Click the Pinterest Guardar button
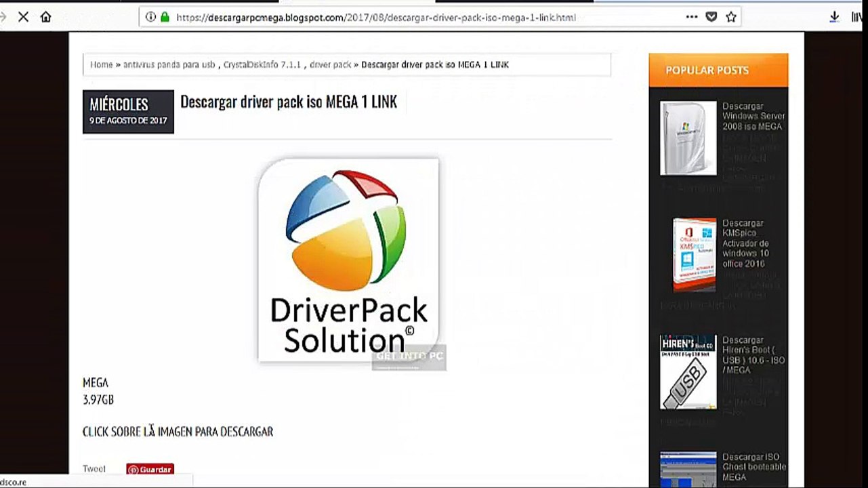The height and width of the screenshot is (488, 868). 150,469
